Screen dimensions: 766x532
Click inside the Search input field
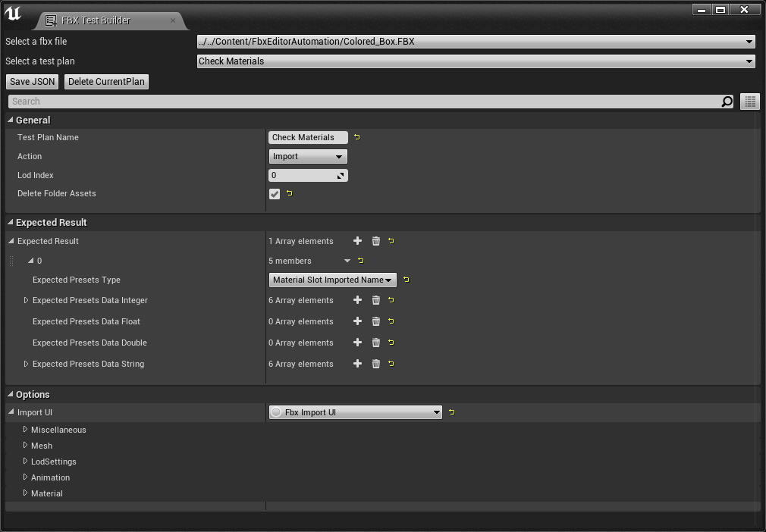[303, 101]
